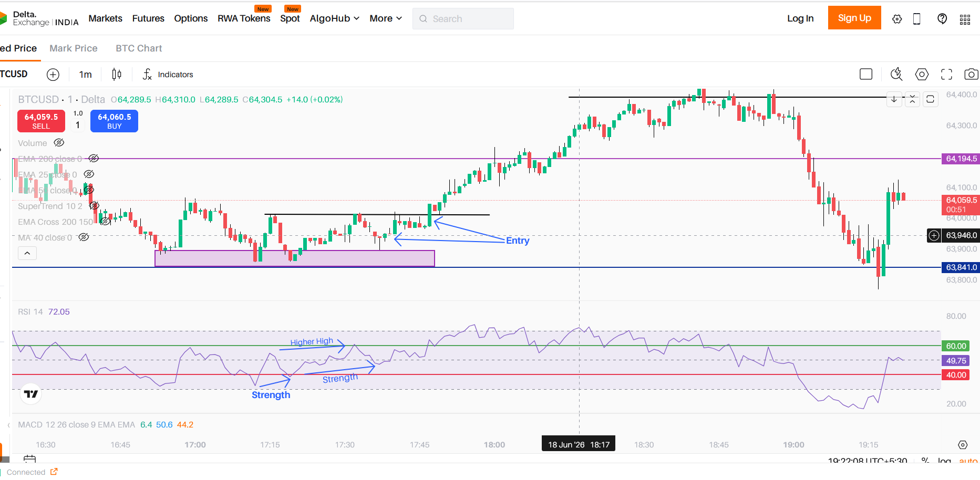Open Markets menu
980x480 pixels.
point(105,18)
